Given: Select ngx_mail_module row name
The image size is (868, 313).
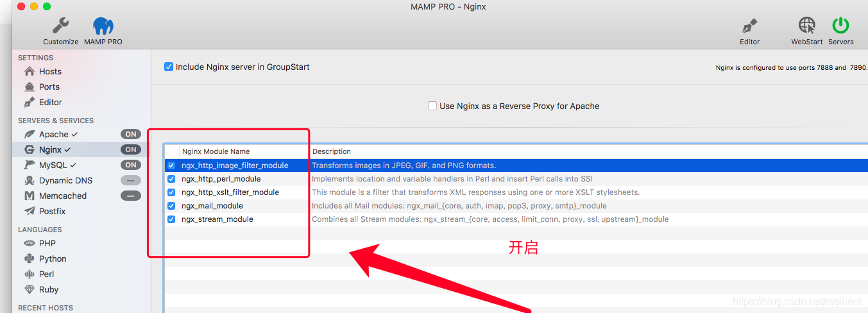Looking at the screenshot, I should (212, 206).
